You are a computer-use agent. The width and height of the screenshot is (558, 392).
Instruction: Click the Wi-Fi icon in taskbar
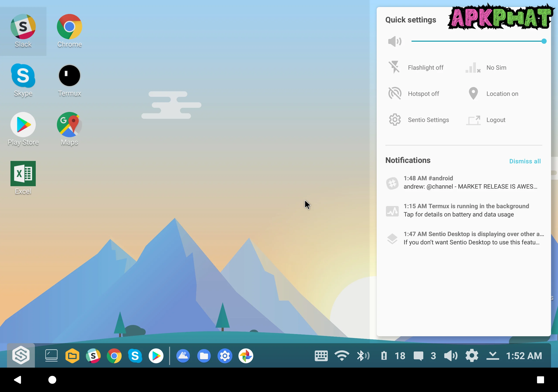(342, 356)
